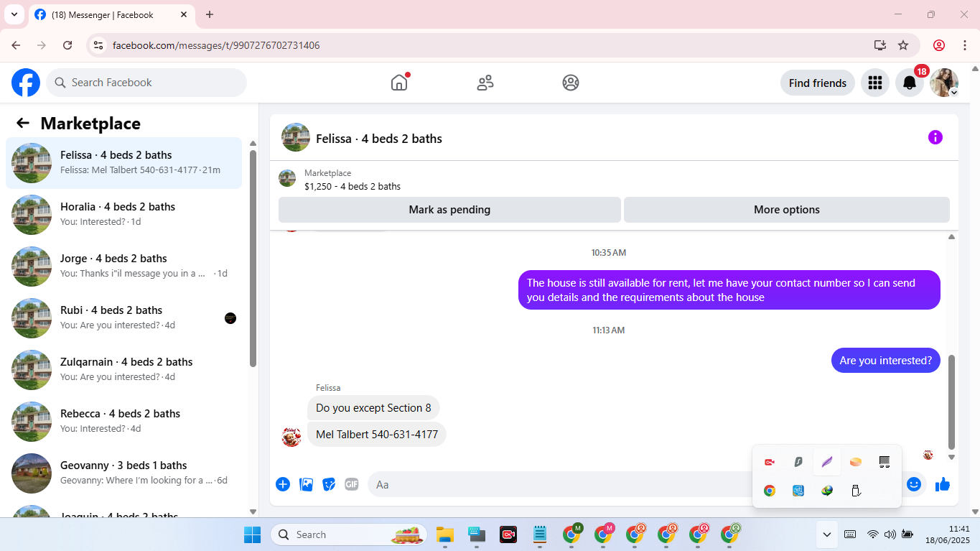Close the Messenger browser tab
The image size is (980, 551).
184,14
